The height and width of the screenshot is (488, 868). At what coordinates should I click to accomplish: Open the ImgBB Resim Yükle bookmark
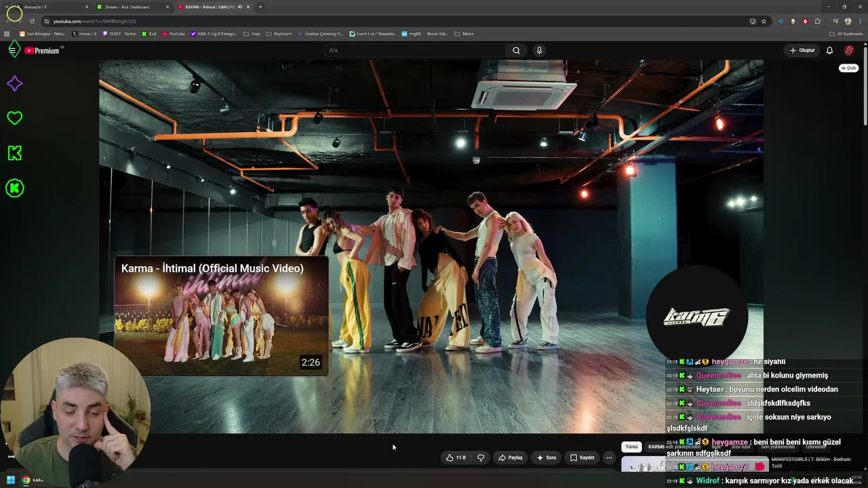[425, 34]
